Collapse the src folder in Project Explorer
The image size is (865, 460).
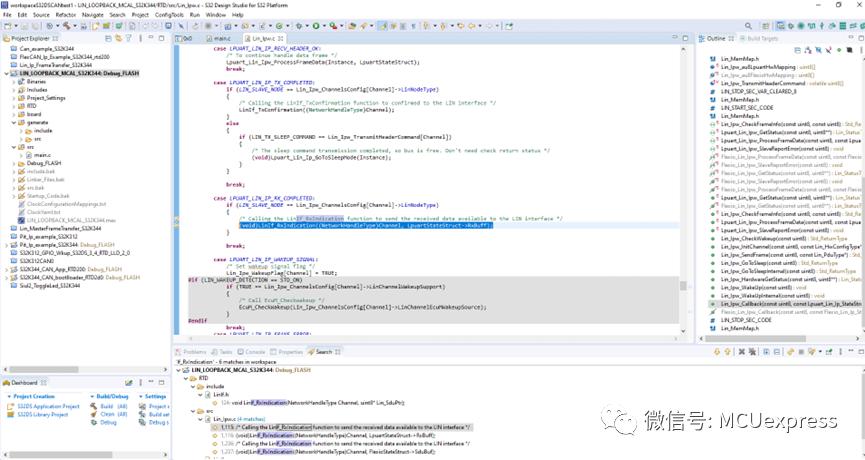pos(14,147)
